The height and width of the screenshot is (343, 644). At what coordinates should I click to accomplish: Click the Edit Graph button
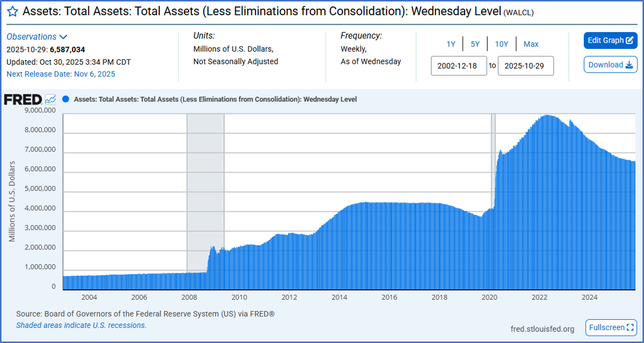point(610,40)
